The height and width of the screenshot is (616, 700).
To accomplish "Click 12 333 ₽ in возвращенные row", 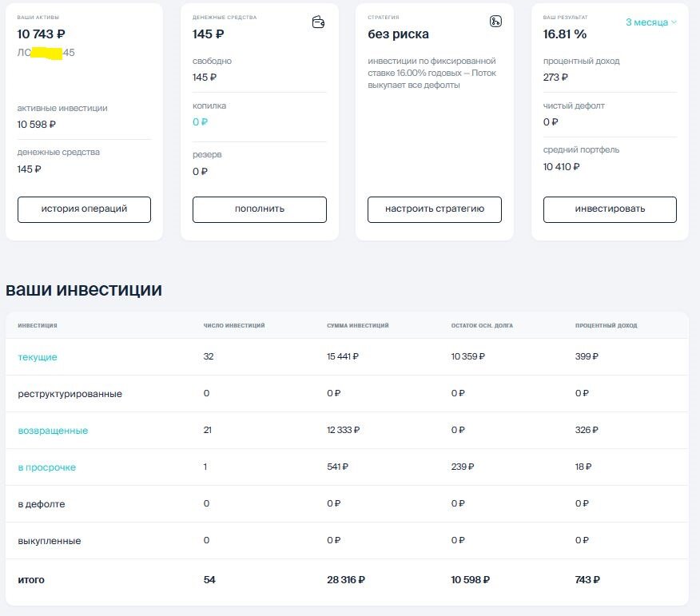I will pos(344,430).
